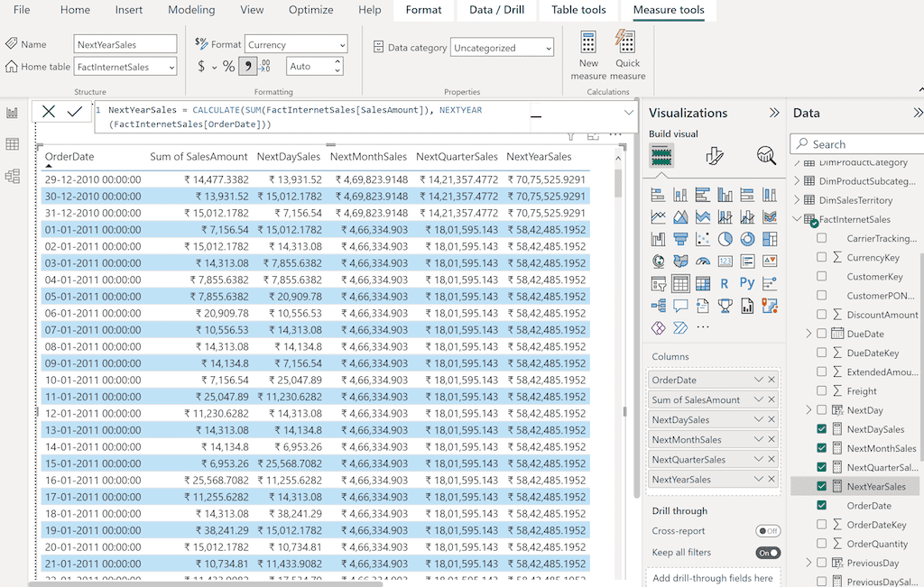
Task: Select the gauge visualization
Action: click(x=704, y=261)
